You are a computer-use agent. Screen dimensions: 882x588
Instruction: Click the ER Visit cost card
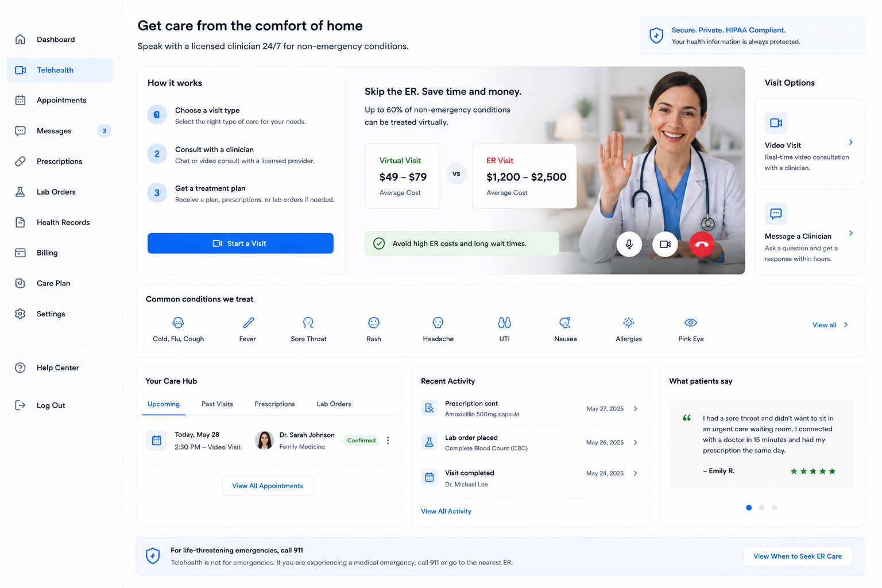click(525, 176)
